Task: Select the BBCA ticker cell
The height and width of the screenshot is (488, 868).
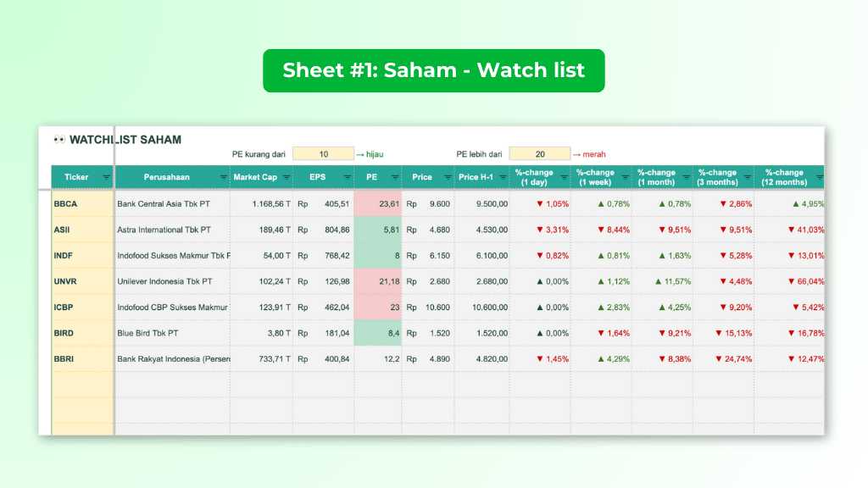Action: click(x=68, y=203)
